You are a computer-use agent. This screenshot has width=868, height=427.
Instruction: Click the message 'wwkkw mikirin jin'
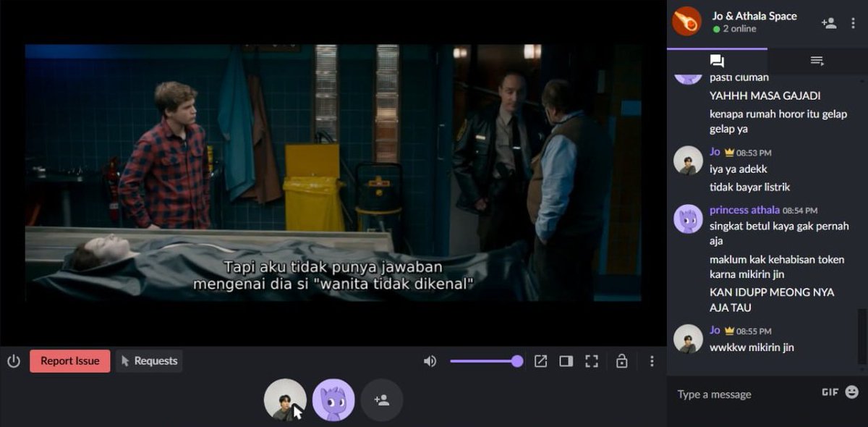click(752, 347)
